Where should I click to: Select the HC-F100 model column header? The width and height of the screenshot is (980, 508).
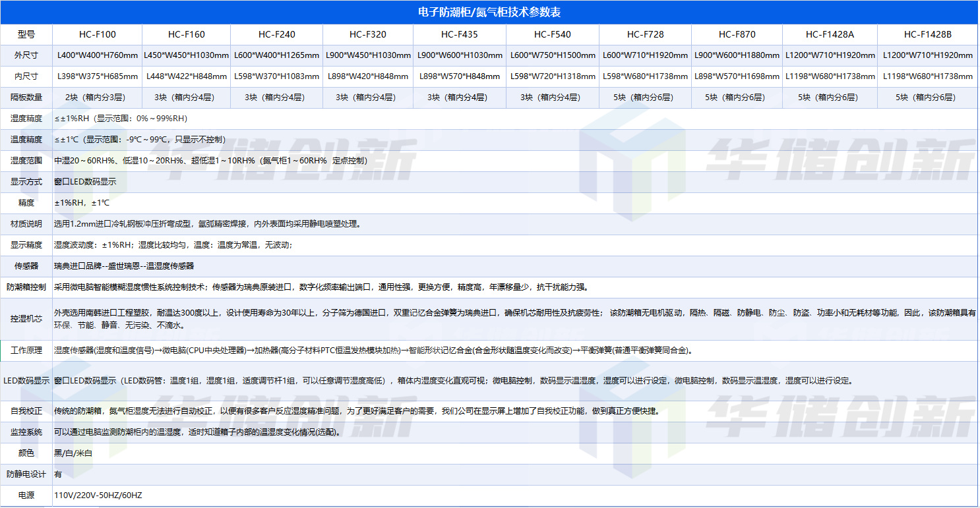point(97,34)
